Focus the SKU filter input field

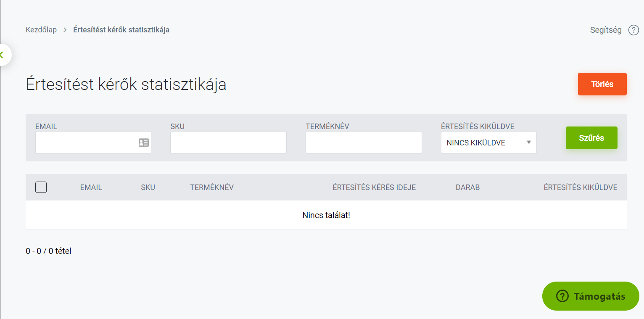tap(228, 142)
